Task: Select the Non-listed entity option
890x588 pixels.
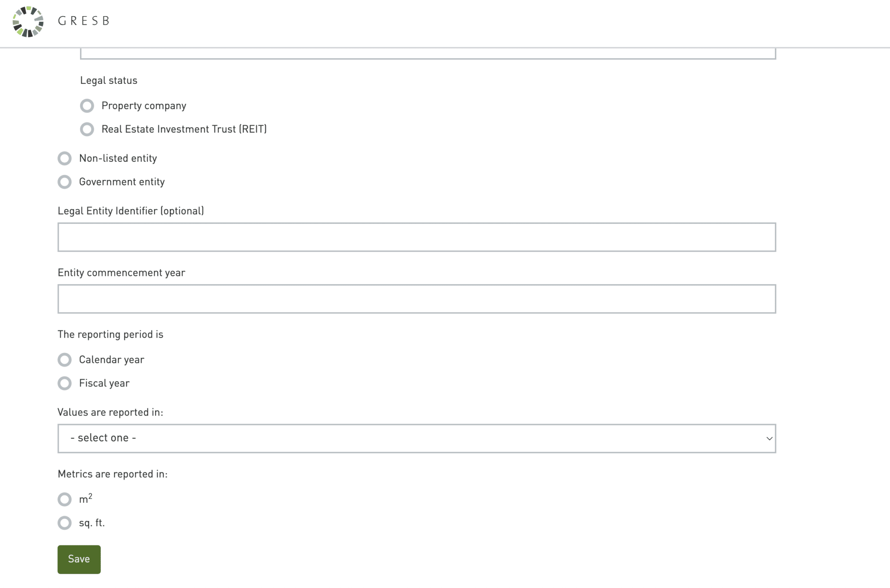Action: 65,158
